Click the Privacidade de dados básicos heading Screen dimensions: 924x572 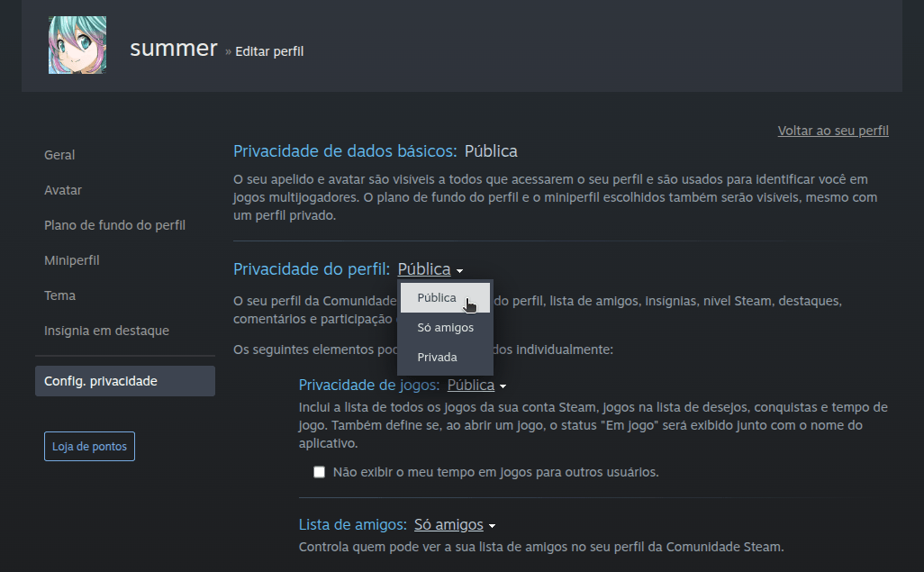tap(345, 150)
